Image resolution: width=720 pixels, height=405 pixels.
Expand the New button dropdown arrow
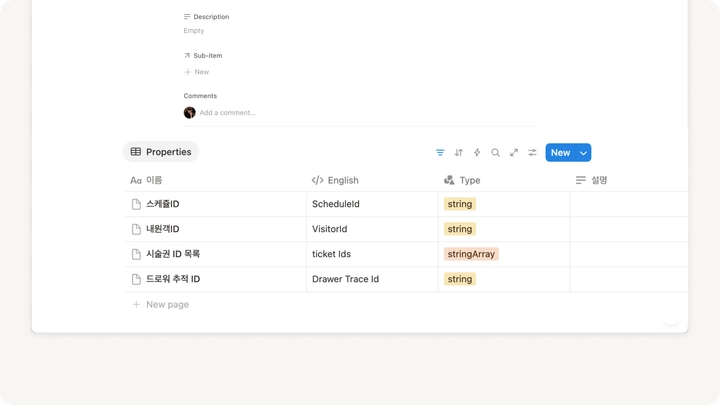tap(583, 153)
